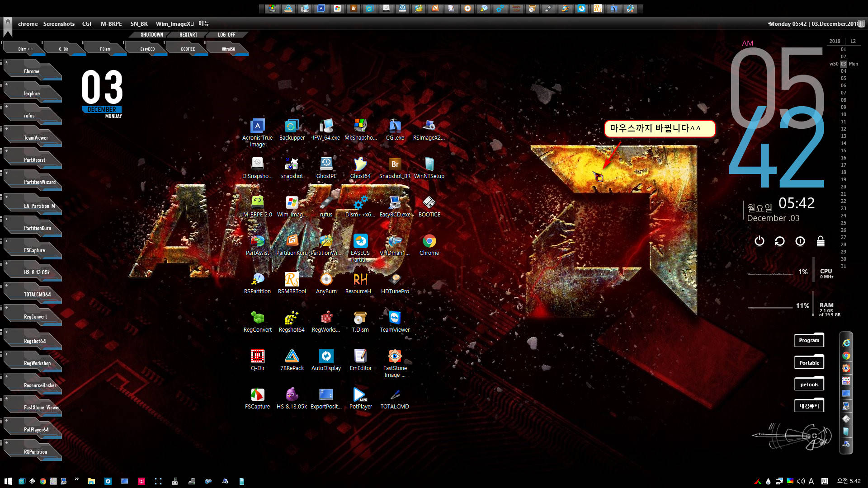
Task: Open the AutoDisplay desktop icon
Action: (326, 360)
